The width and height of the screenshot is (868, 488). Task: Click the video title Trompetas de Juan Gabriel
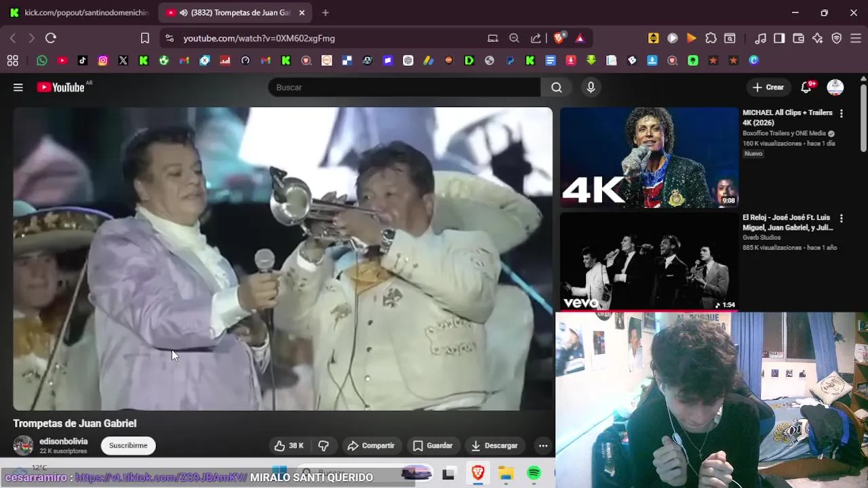click(75, 423)
